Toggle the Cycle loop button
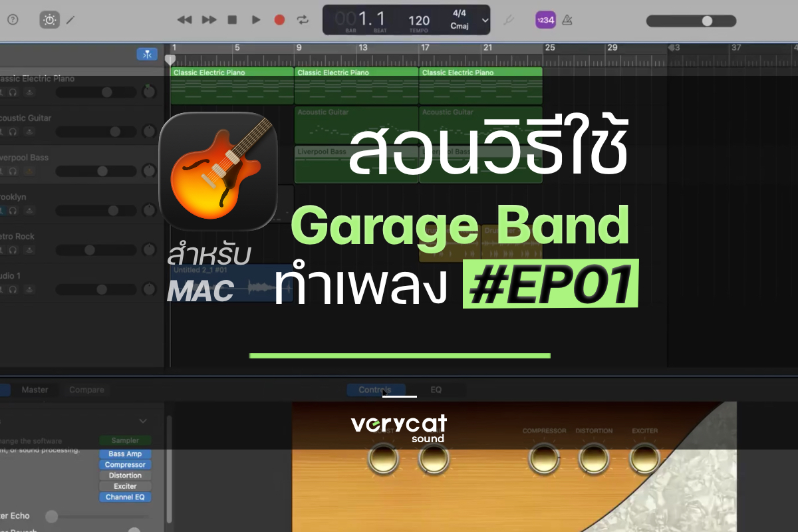The height and width of the screenshot is (532, 798). (x=303, y=20)
